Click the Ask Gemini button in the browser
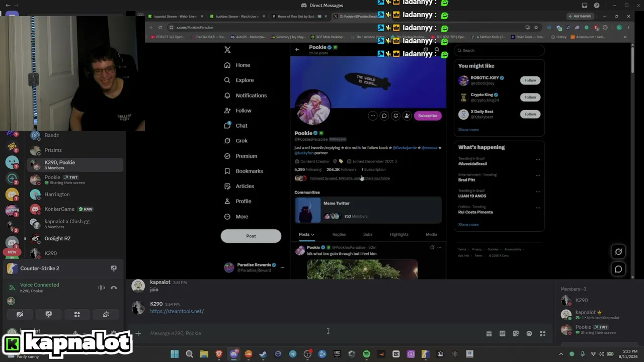 (580, 16)
